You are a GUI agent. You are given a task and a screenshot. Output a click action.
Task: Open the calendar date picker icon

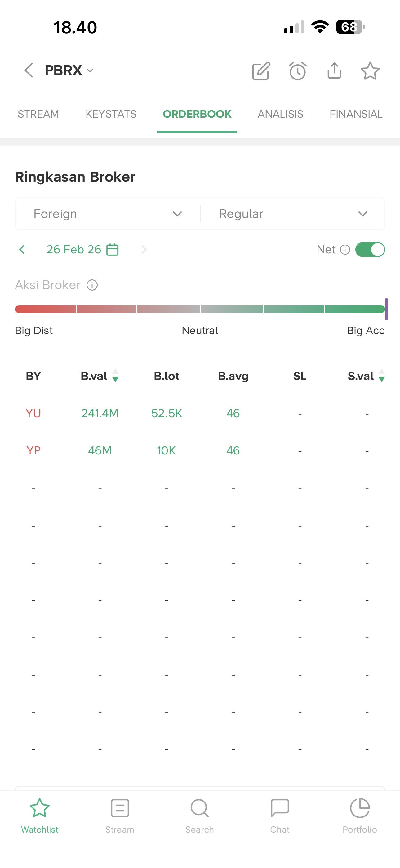point(113,250)
